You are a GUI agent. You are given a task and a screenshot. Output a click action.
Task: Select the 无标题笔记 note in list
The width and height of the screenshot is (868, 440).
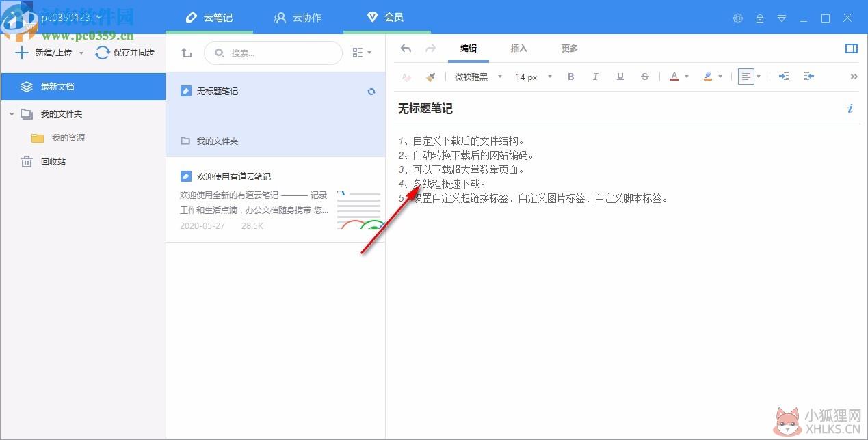275,115
